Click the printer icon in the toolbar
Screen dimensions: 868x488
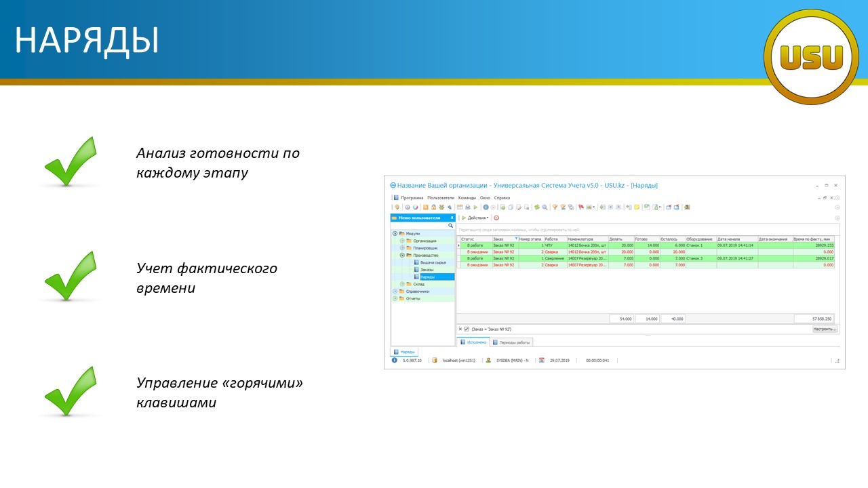[x=468, y=207]
